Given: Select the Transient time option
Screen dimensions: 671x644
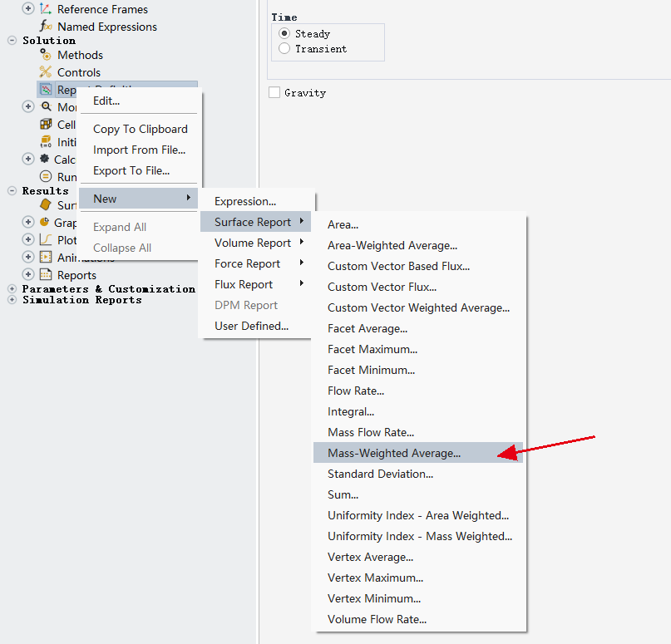Looking at the screenshot, I should tap(285, 49).
